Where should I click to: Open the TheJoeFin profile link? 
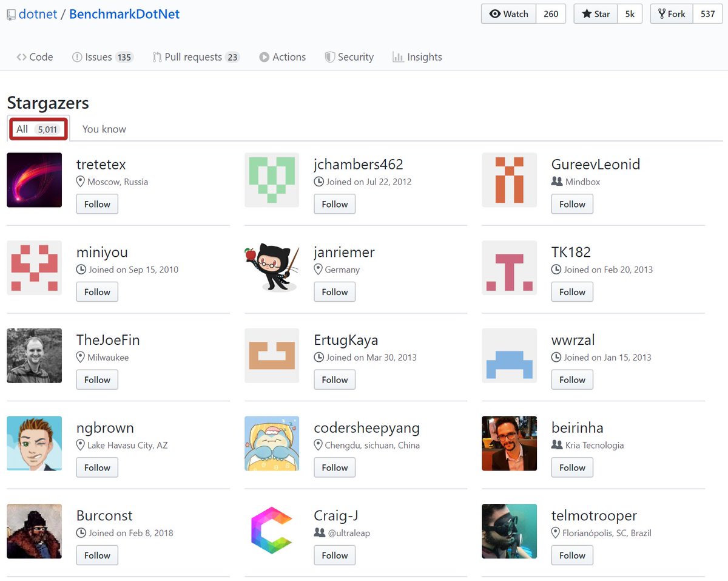(108, 340)
